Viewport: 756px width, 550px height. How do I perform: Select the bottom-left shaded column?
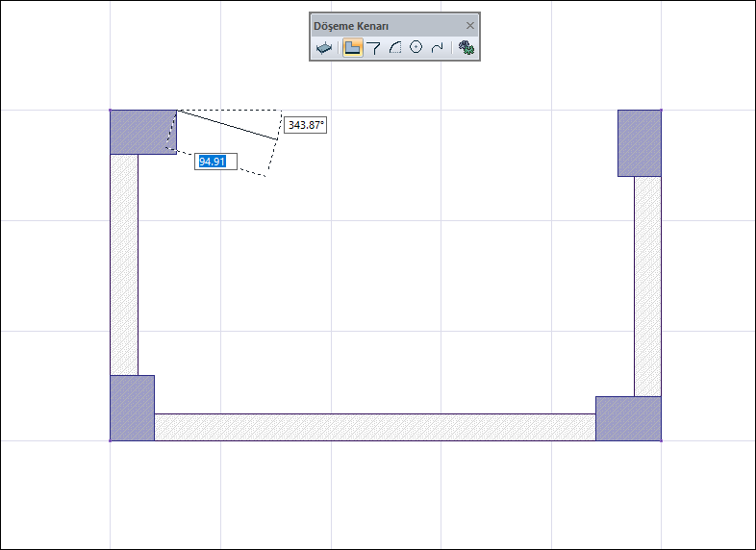pos(132,408)
